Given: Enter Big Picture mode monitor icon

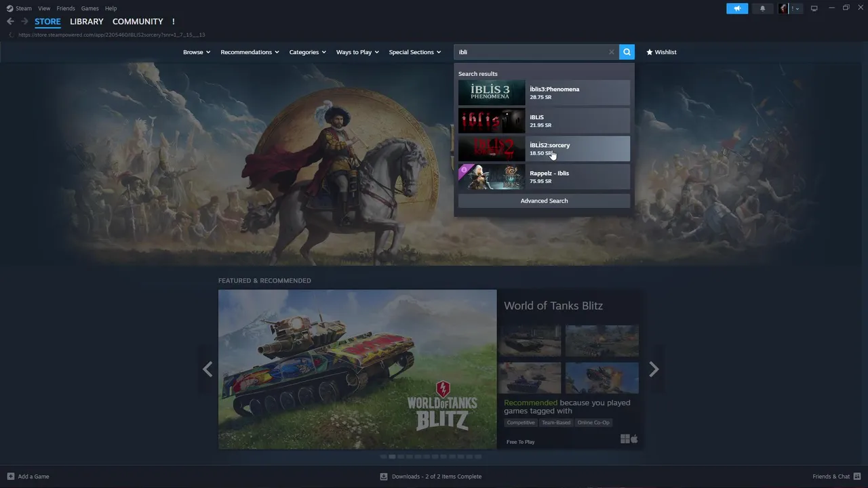Looking at the screenshot, I should click(814, 8).
